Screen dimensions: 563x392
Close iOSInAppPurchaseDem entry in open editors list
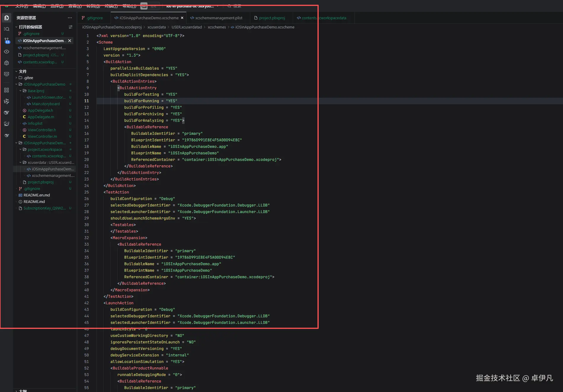tap(70, 41)
